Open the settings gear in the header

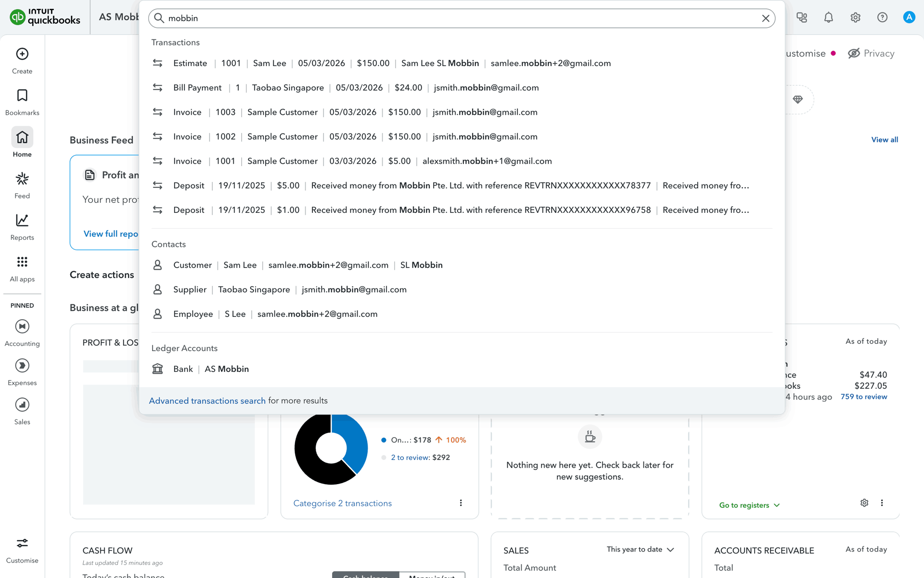point(856,17)
